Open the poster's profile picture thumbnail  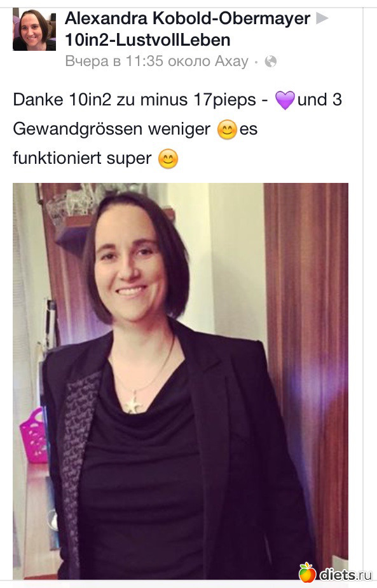pos(34,30)
